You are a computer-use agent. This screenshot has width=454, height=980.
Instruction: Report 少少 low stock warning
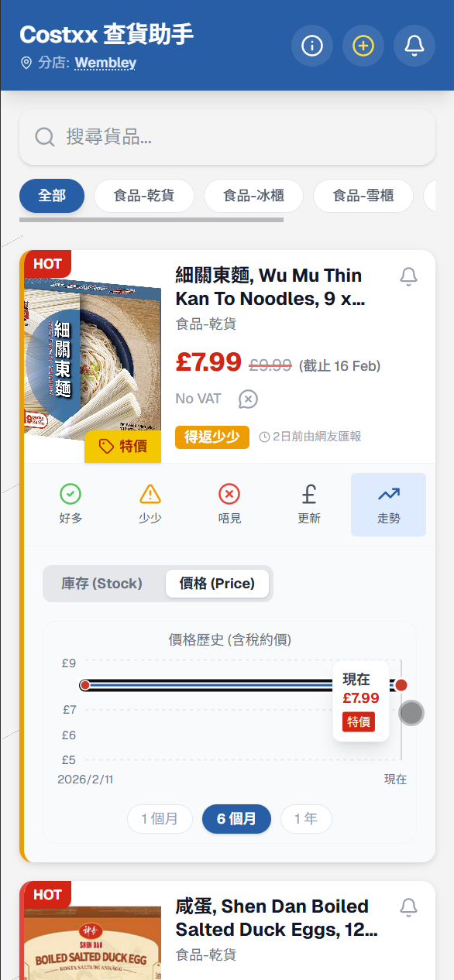pos(150,504)
